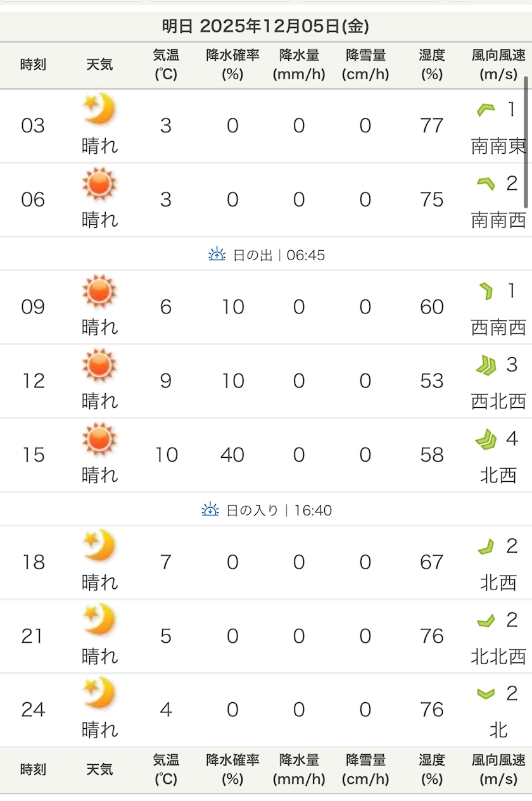This screenshot has height=801, width=532.
Task: Click the vertical scrollbar on the right edge
Action: coord(526,142)
